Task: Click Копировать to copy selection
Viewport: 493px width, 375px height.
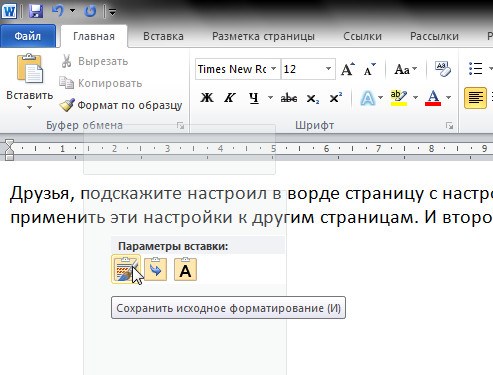Action: 101,83
